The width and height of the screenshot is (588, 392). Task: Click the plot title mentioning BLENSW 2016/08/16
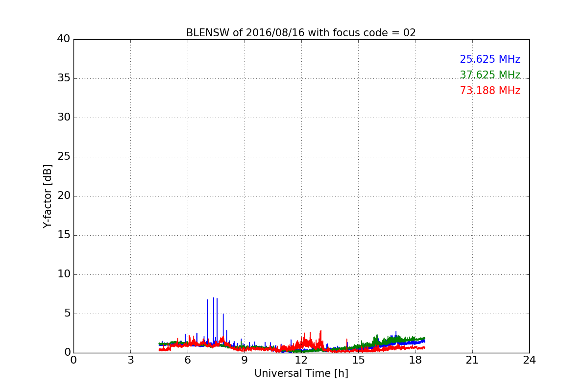[x=301, y=33]
